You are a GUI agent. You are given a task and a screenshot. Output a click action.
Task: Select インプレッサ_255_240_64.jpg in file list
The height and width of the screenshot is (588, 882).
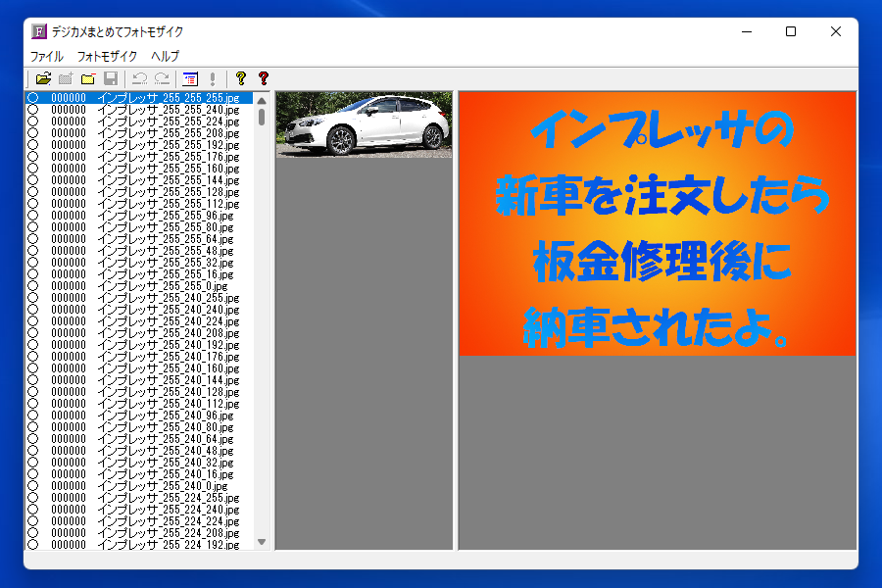click(139, 439)
